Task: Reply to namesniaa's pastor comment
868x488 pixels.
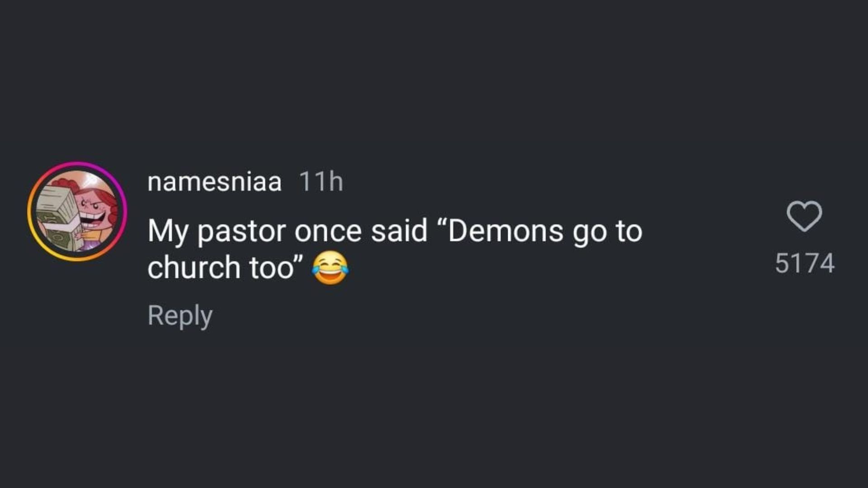Action: click(180, 315)
